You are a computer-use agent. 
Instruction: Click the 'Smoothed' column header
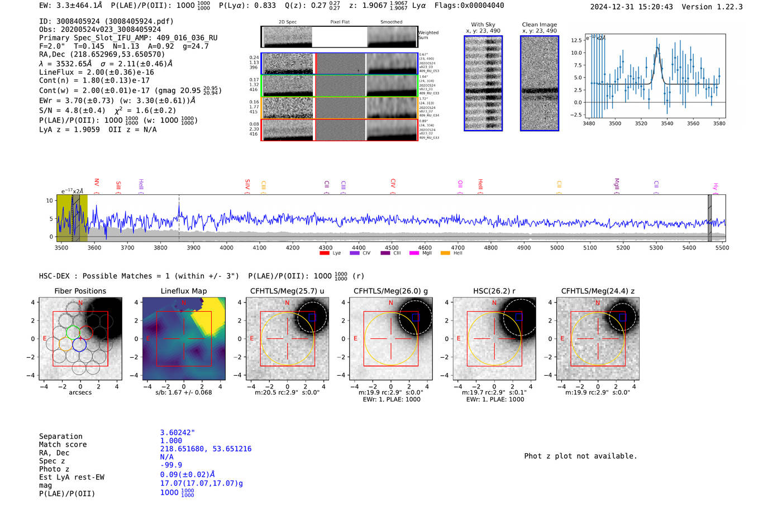pyautogui.click(x=391, y=22)
